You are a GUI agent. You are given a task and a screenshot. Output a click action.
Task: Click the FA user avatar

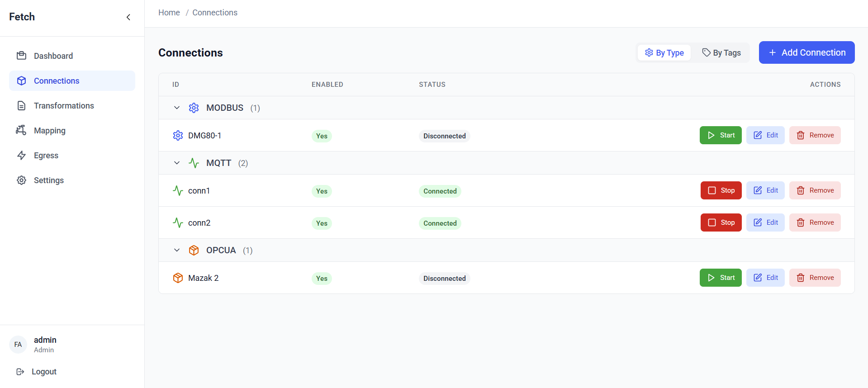point(18,345)
